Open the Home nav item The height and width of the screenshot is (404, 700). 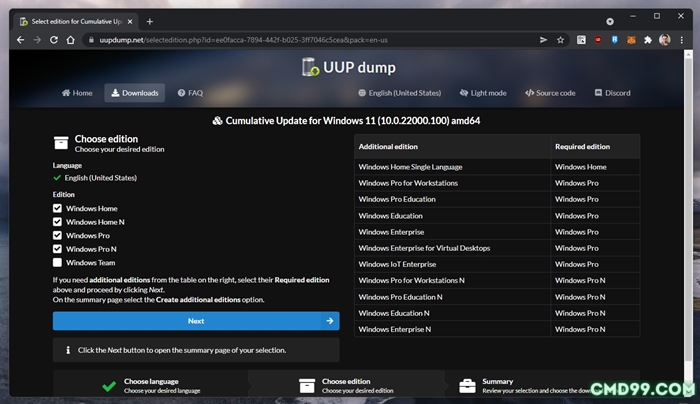point(77,93)
